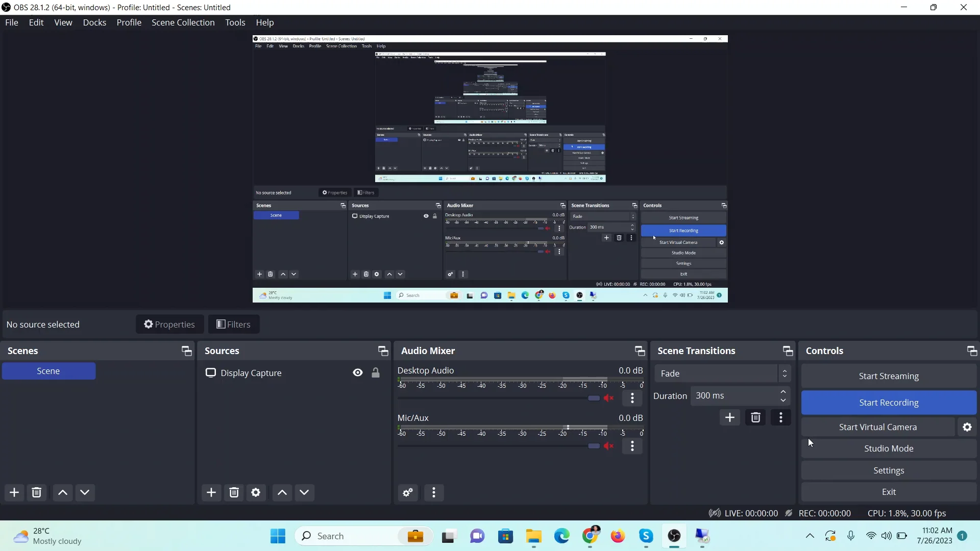Mute the Mic/Aux channel

click(609, 446)
